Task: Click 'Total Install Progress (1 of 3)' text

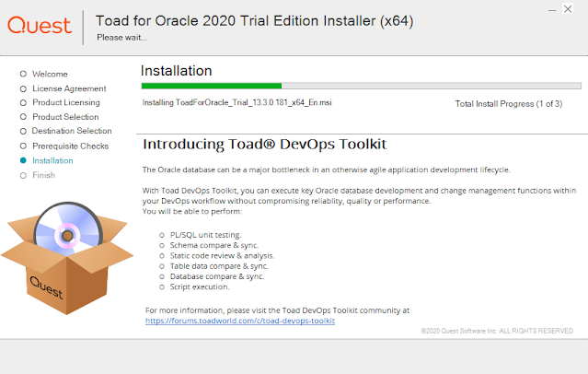Action: point(509,104)
